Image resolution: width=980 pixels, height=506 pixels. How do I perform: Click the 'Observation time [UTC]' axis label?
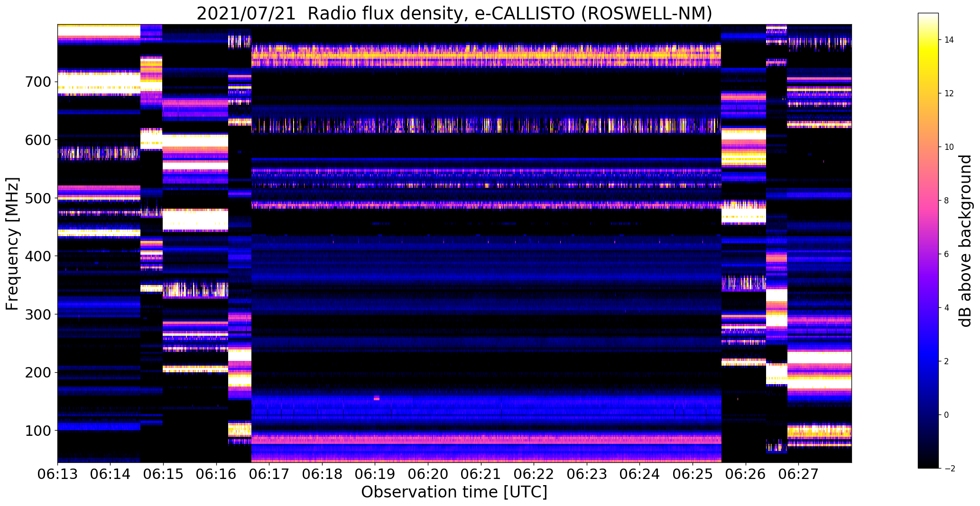pyautogui.click(x=454, y=492)
